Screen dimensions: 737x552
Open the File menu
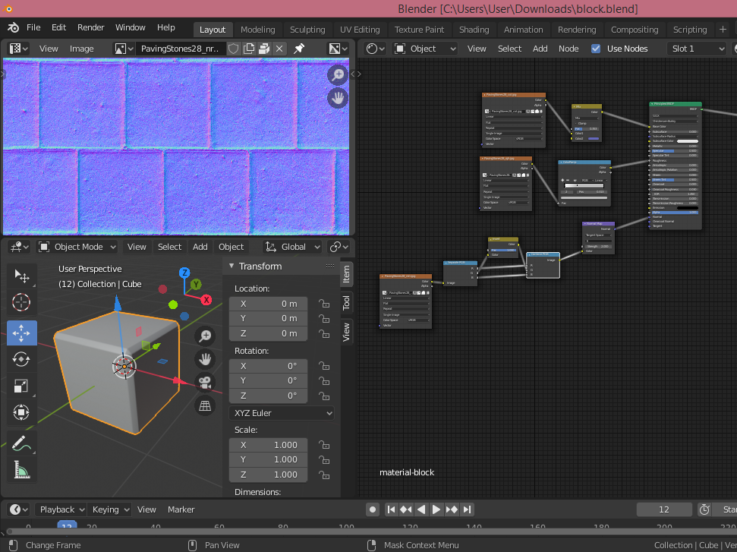coord(33,28)
